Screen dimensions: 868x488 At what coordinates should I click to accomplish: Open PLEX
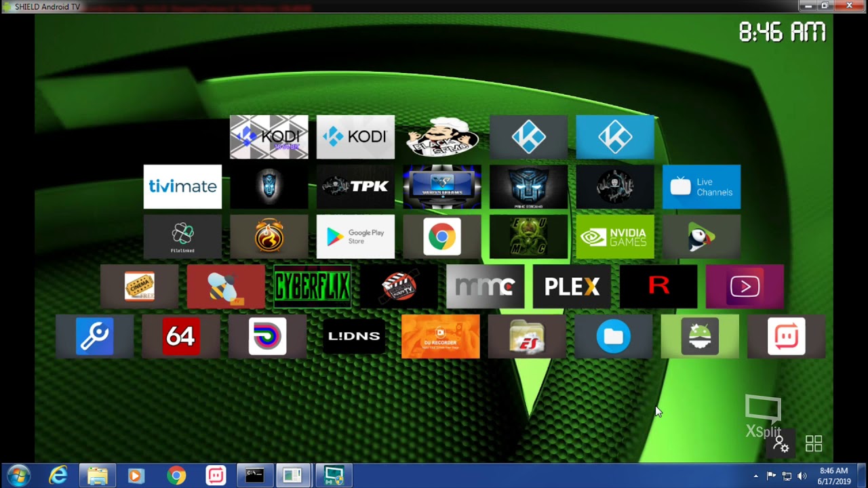(x=572, y=287)
